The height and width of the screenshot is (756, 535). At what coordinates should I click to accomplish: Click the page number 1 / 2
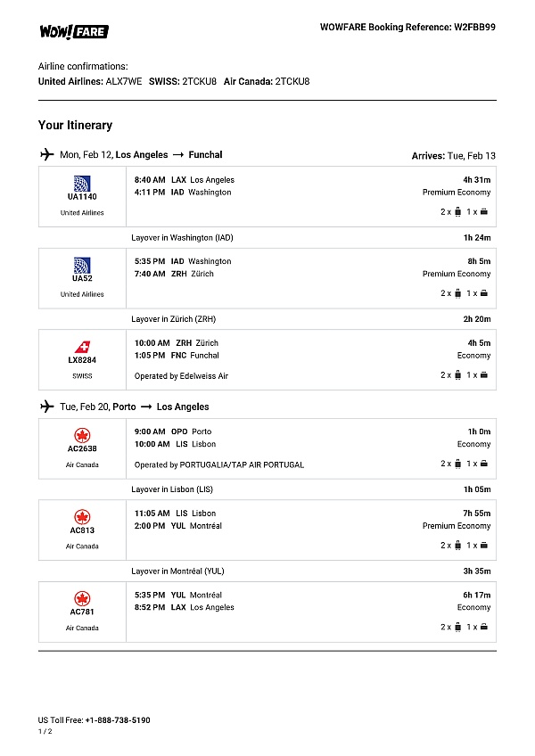(45, 731)
